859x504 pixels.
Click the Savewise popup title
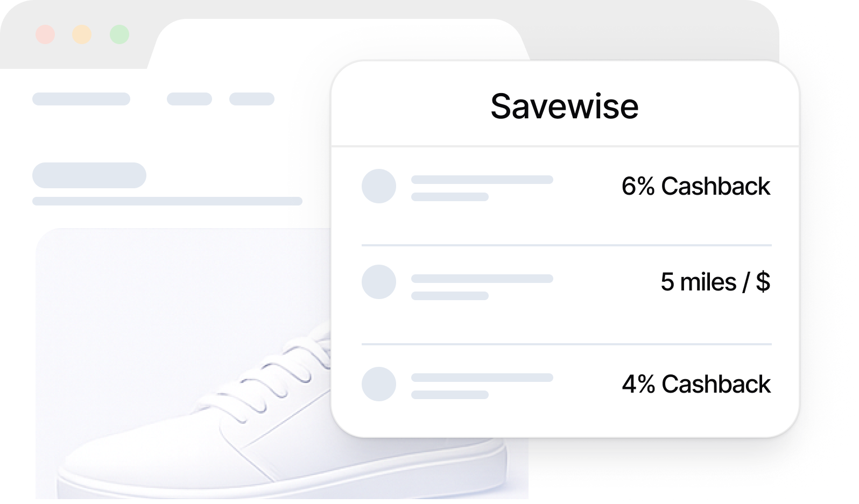click(x=565, y=106)
